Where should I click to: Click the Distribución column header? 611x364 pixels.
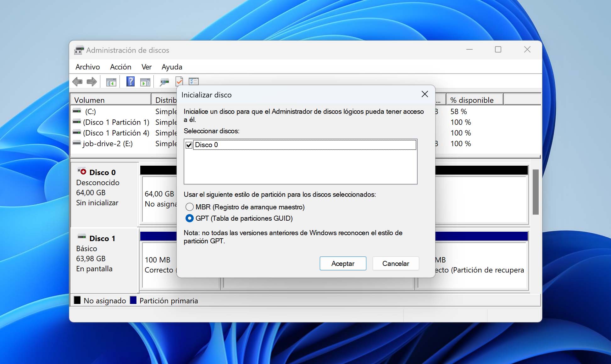tap(164, 100)
